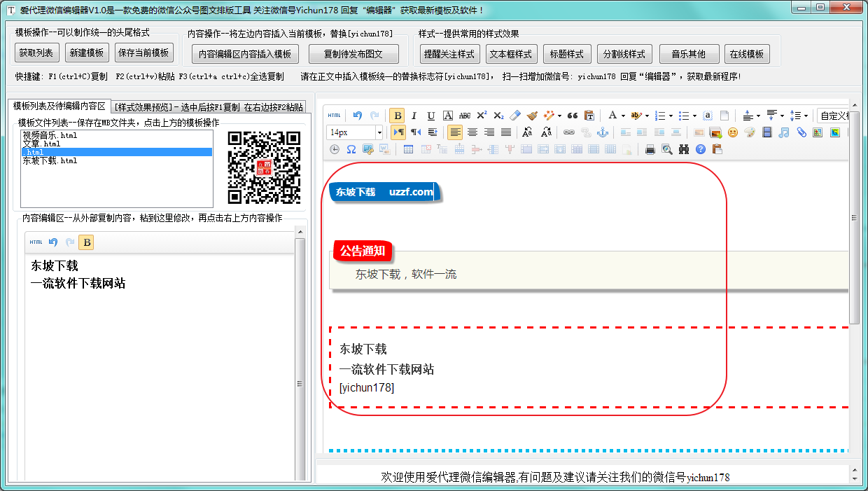Insert an anchor using the anchor icon
This screenshot has height=491, width=868.
click(x=603, y=132)
